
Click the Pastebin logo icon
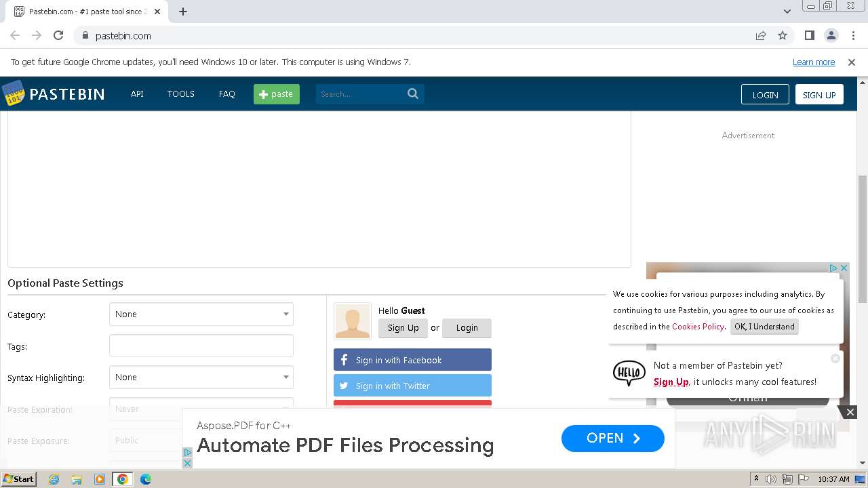13,94
